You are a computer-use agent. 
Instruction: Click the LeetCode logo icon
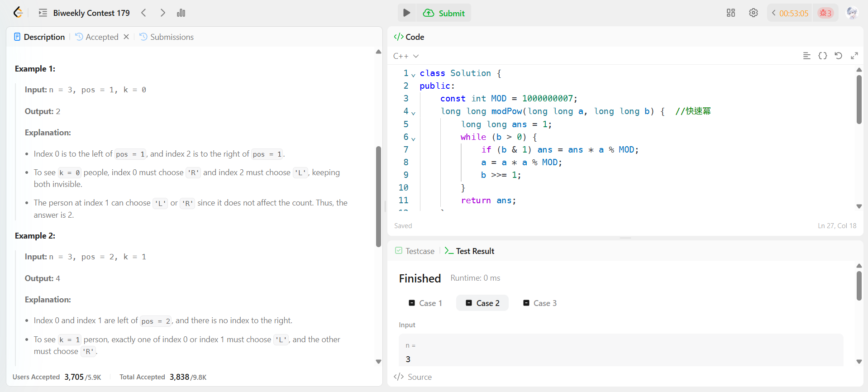coord(18,13)
